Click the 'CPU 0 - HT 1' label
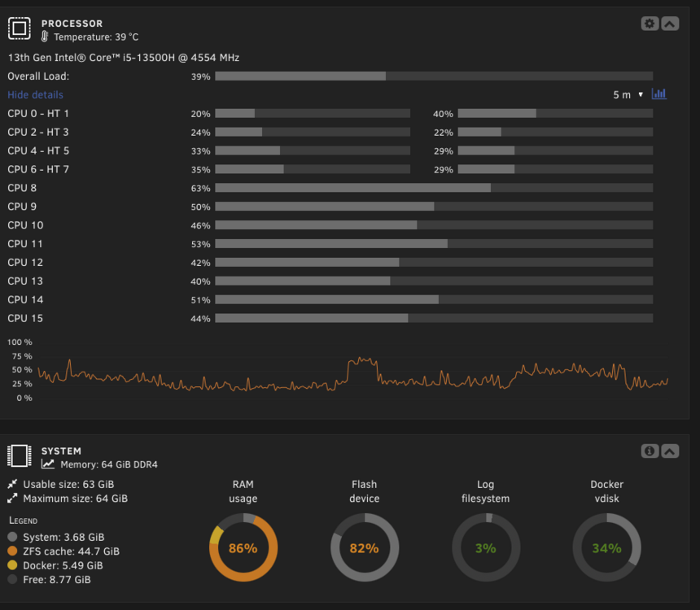700x610 pixels. 38,113
